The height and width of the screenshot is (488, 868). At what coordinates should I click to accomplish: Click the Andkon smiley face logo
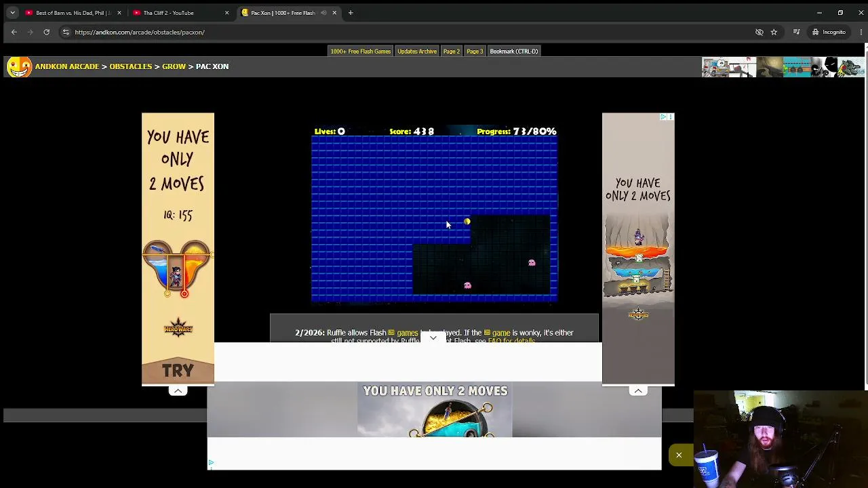19,66
